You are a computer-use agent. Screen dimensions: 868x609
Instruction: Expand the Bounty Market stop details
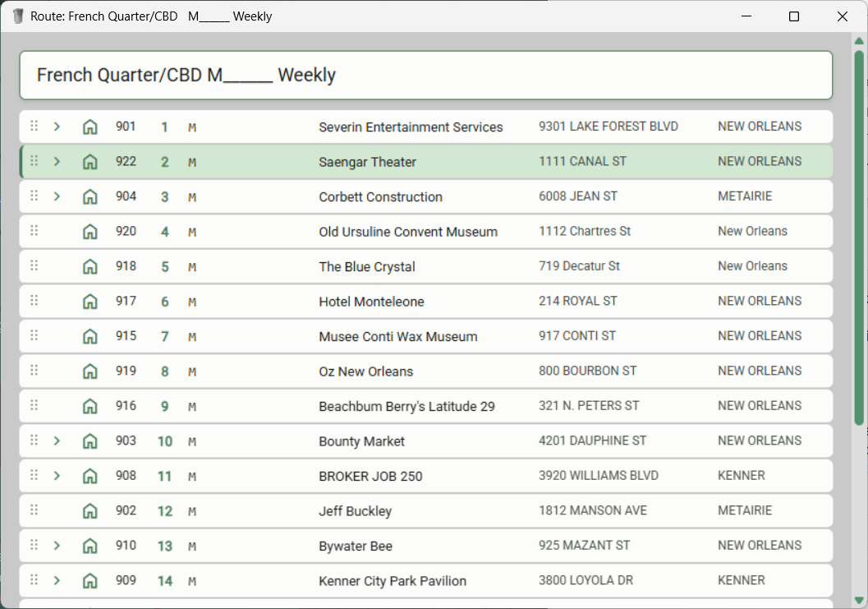coord(57,441)
